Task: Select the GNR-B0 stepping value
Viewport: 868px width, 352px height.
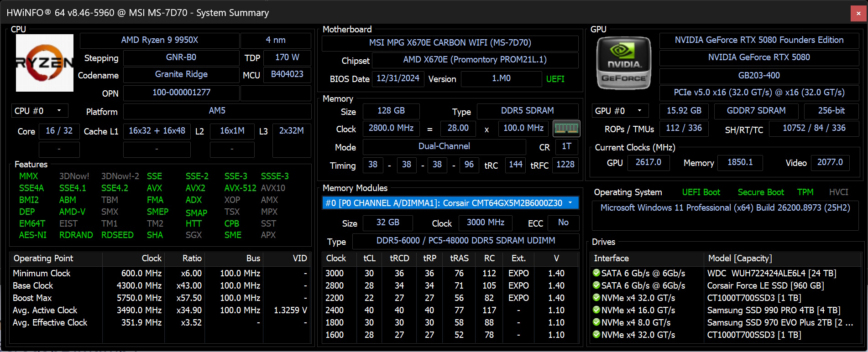Action: [x=181, y=57]
